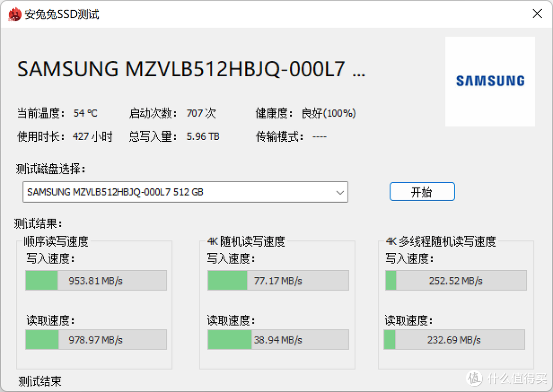Click the AnTuTu app icon in title bar

coord(15,14)
